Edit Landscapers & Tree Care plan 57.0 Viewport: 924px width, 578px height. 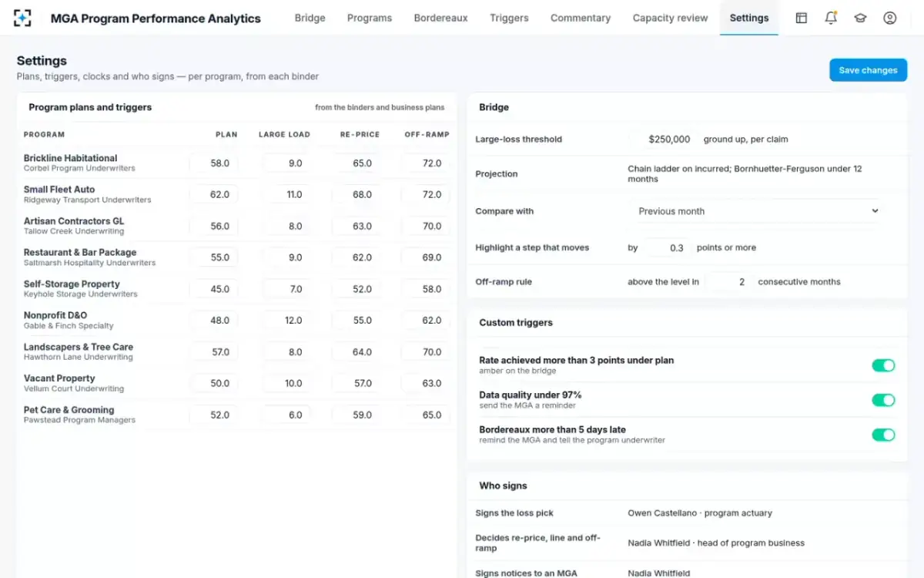pos(214,352)
